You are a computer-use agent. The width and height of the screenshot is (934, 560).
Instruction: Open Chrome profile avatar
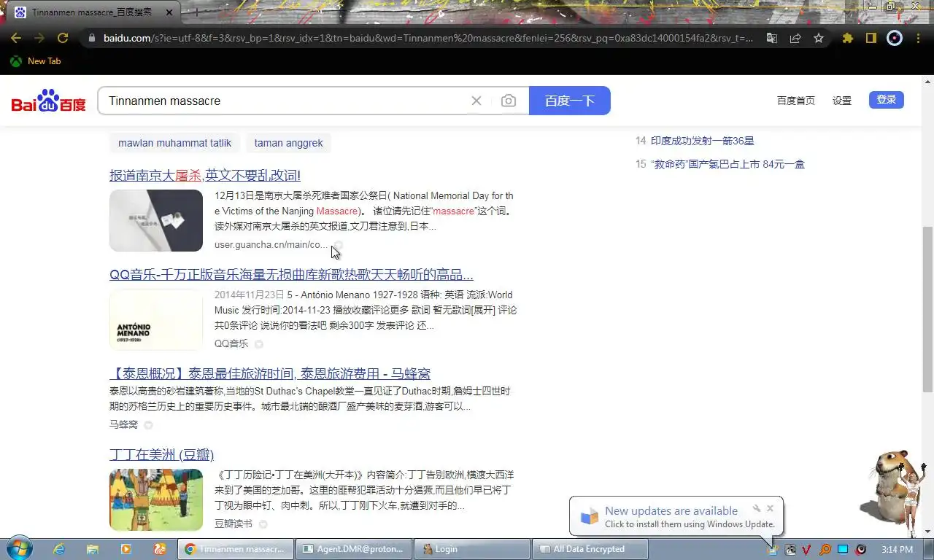click(895, 38)
